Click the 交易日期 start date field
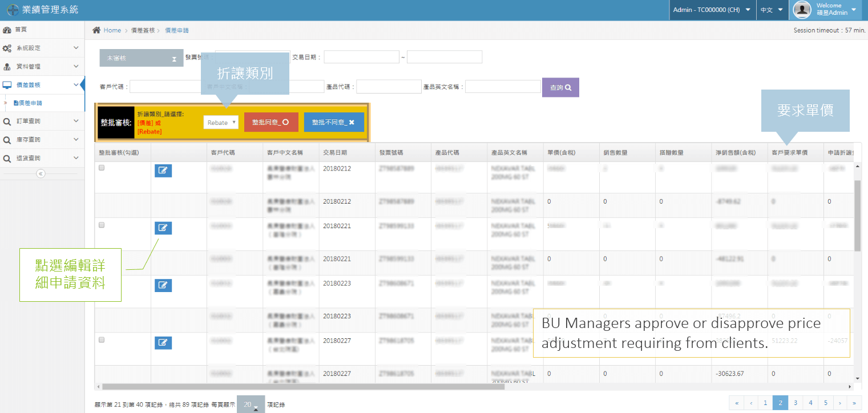The height and width of the screenshot is (413, 868). [361, 57]
